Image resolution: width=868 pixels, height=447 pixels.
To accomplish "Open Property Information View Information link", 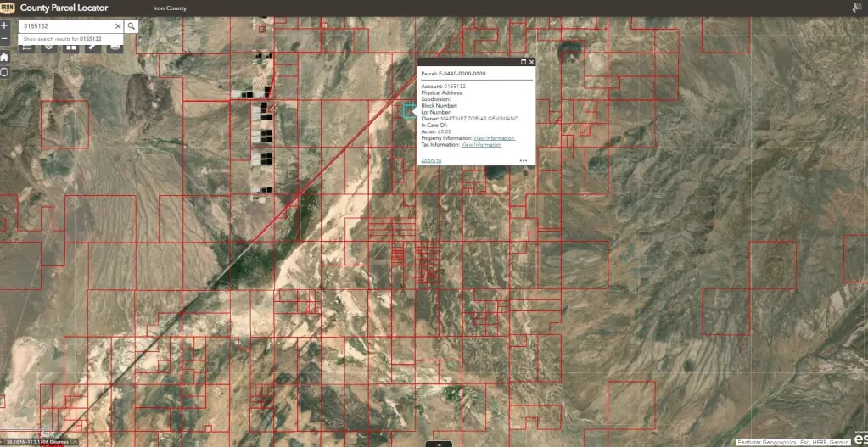I will pyautogui.click(x=494, y=138).
